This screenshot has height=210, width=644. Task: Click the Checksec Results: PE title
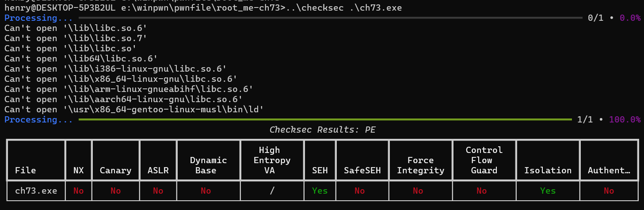[x=322, y=130]
